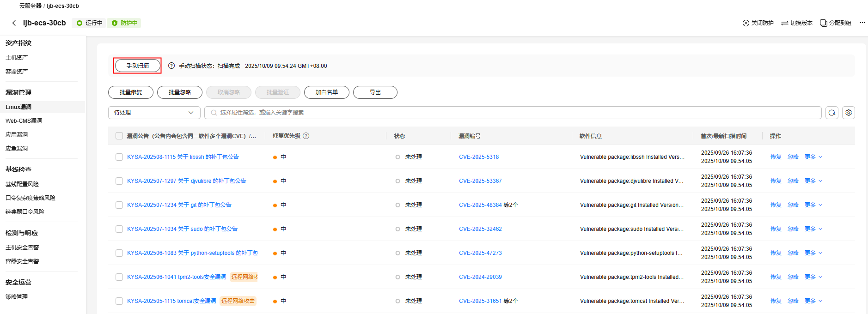Expand 更多 for the tomcat vulnerability row

pyautogui.click(x=813, y=301)
